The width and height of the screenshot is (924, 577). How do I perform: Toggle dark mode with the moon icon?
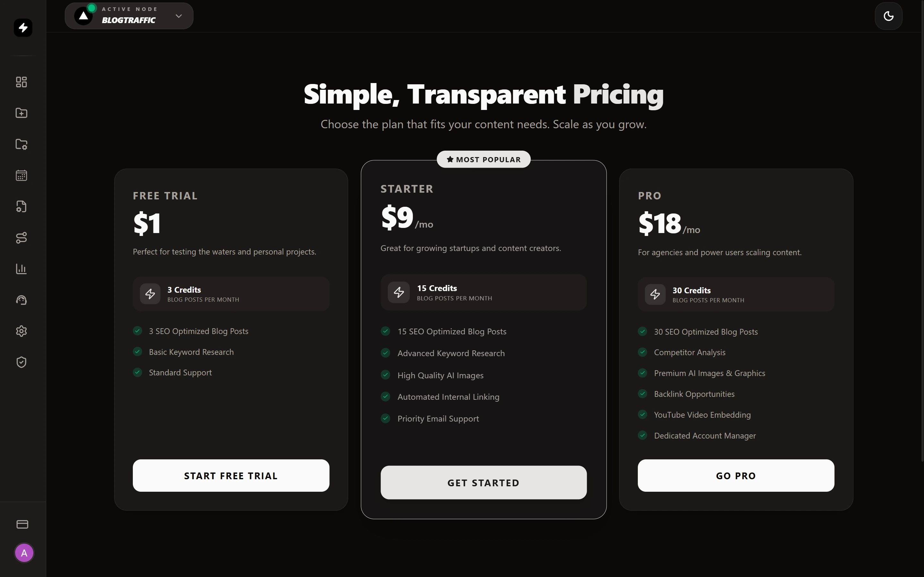(x=888, y=16)
